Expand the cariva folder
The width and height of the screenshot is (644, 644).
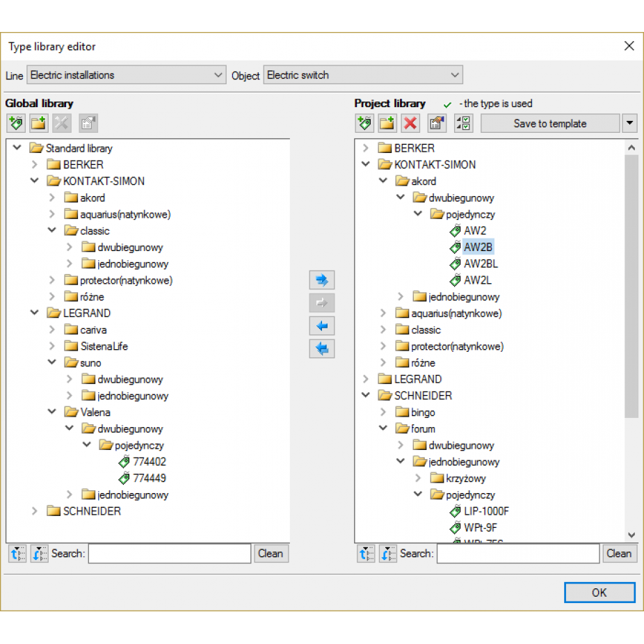[x=51, y=330]
